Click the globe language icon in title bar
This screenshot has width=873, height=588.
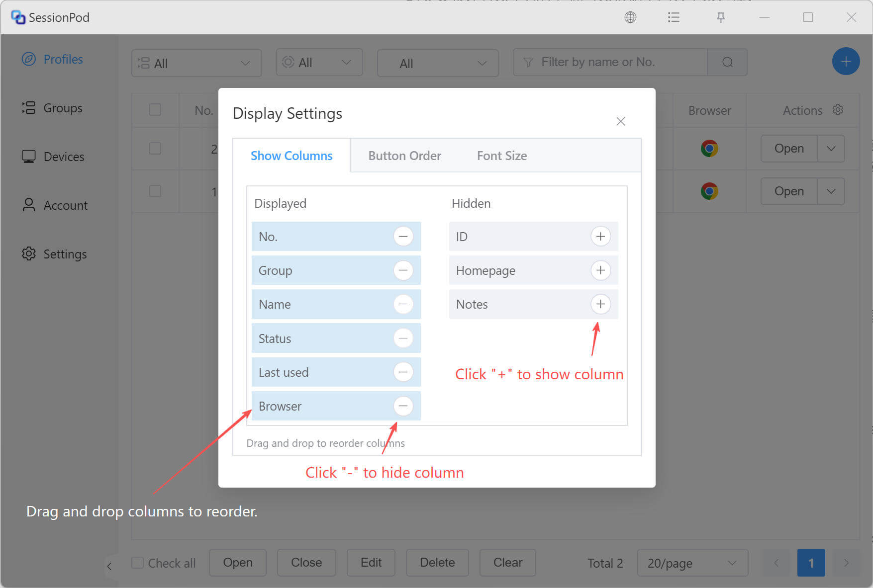coord(630,17)
